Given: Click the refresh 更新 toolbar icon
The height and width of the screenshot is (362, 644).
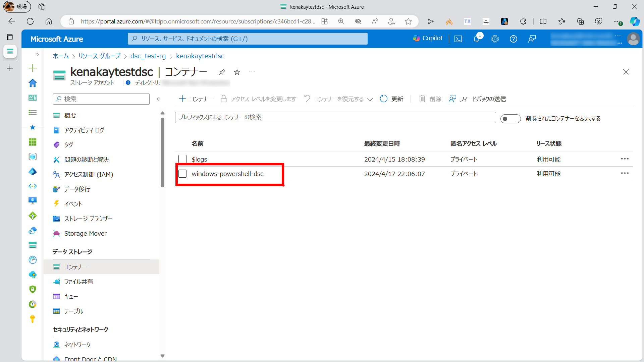Looking at the screenshot, I should click(384, 99).
